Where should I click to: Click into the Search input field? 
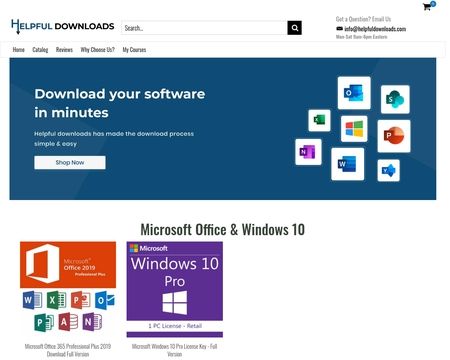pos(204,28)
